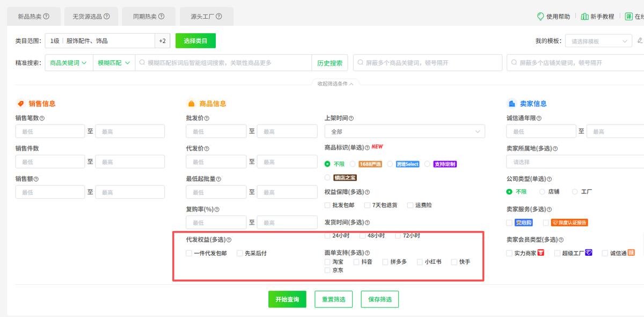The height and width of the screenshot is (317, 644).
Task: Select the 深度认证报告 orange badge
Action: pyautogui.click(x=569, y=222)
